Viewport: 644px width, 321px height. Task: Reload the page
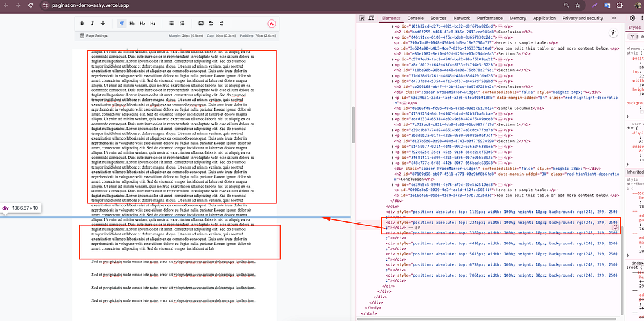[30, 5]
